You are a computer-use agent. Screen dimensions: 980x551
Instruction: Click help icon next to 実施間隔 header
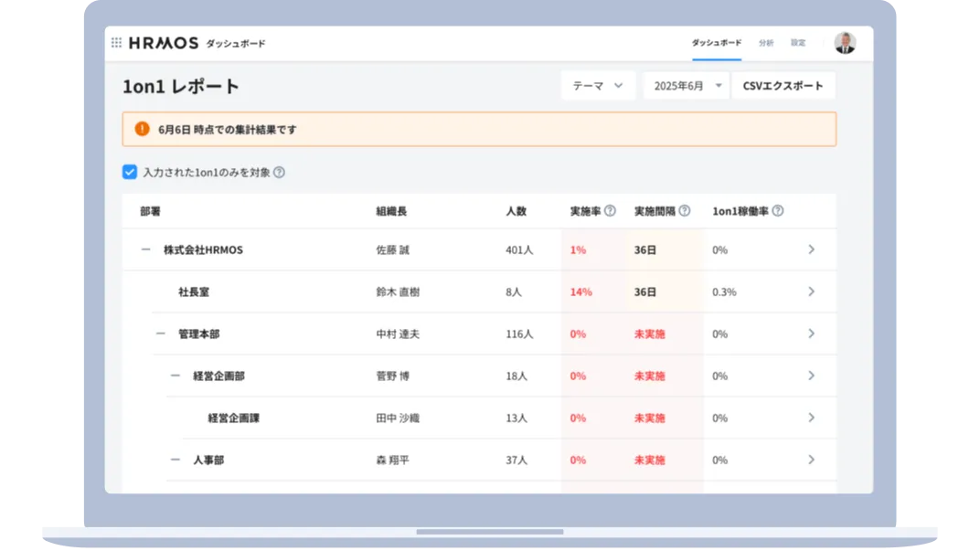684,211
